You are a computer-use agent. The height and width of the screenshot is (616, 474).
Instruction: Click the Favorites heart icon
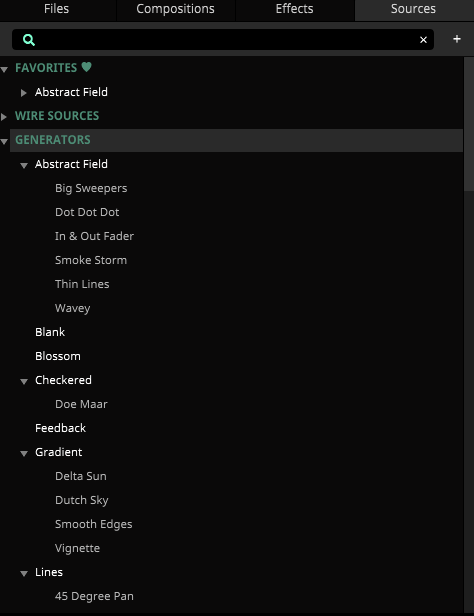(87, 67)
